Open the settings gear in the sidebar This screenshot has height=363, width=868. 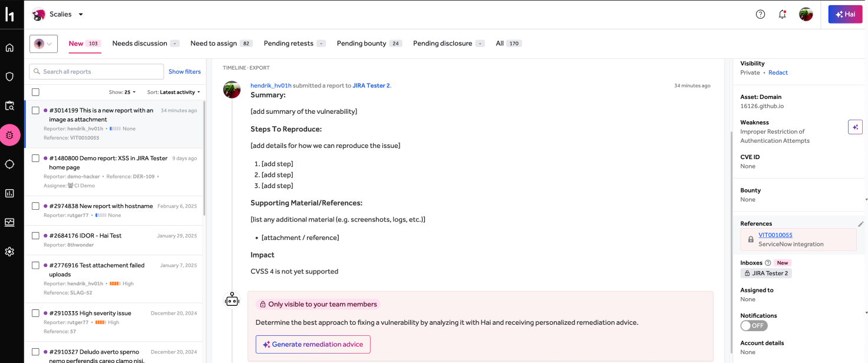9,252
